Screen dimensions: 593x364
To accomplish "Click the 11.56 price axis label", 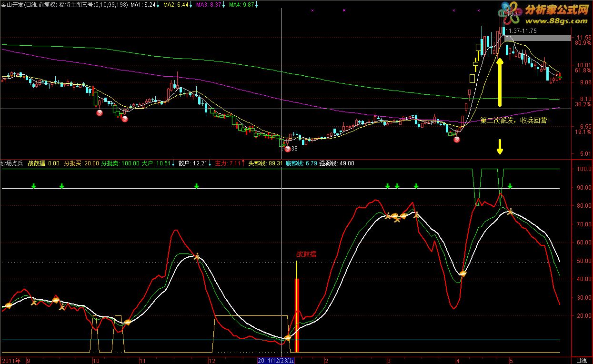I will tap(583, 37).
